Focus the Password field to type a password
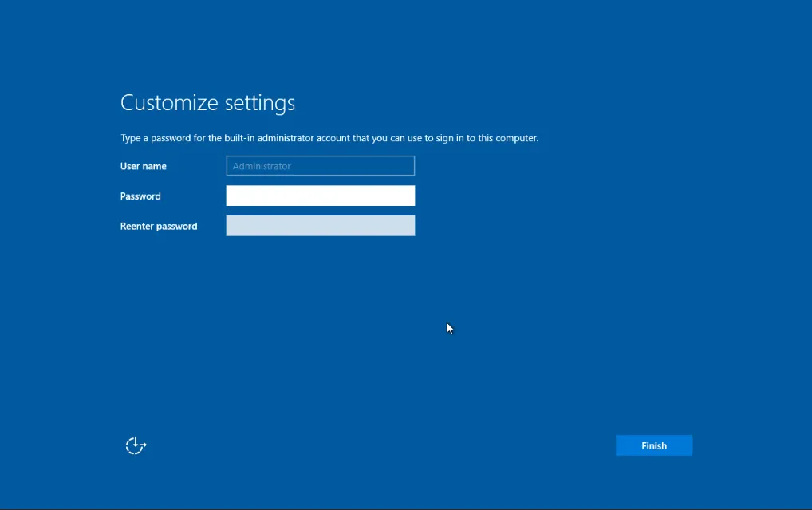The image size is (812, 510). pos(320,196)
